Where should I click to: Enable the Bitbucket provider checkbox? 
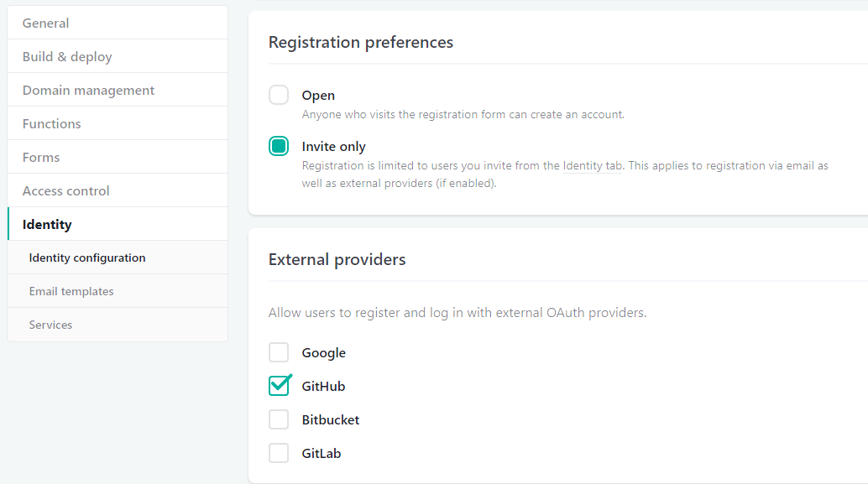click(279, 419)
